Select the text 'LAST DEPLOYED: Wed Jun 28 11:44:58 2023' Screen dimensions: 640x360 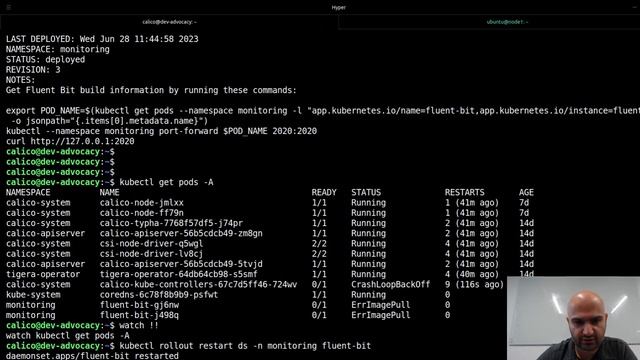coord(102,39)
